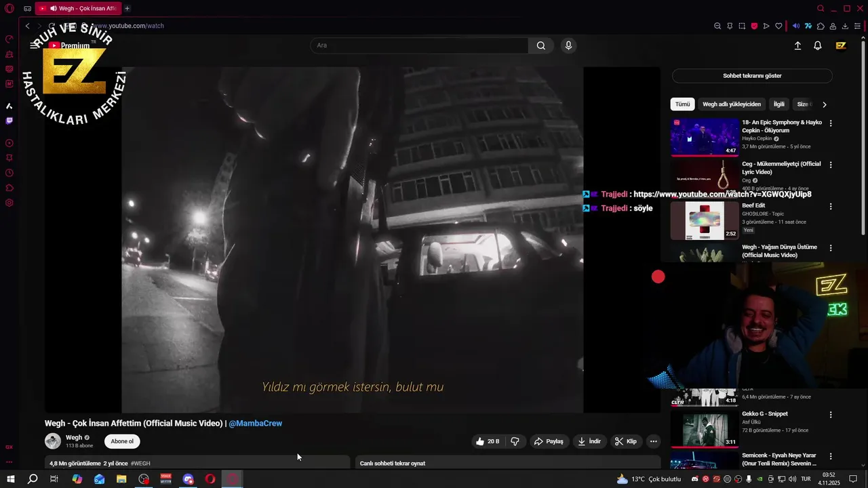Expand filter chips with right chevron
Image resolution: width=868 pixels, height=488 pixels.
coord(825,104)
